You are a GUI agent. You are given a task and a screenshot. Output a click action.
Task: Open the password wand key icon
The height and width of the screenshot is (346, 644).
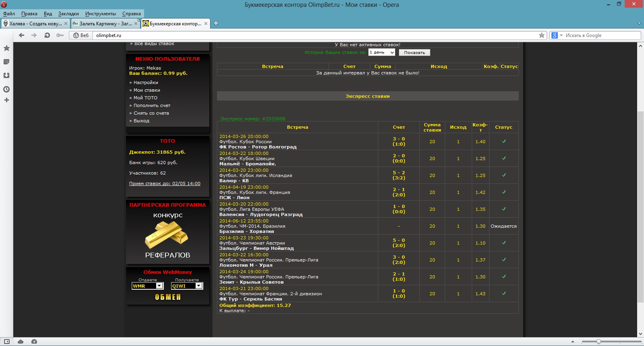pos(60,35)
